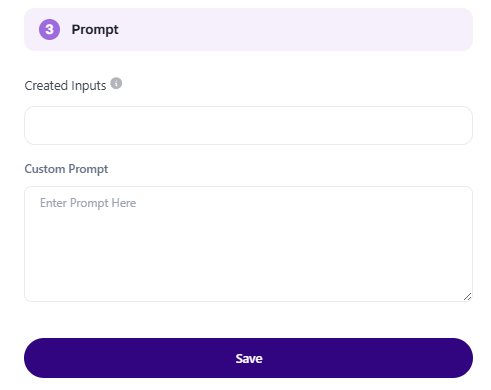This screenshot has height=390, width=491.
Task: Click the purple step 3 number badge
Action: [49, 29]
